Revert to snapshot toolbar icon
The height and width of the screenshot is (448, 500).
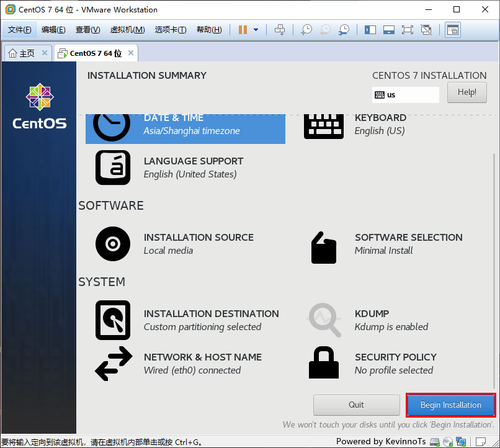[325, 30]
